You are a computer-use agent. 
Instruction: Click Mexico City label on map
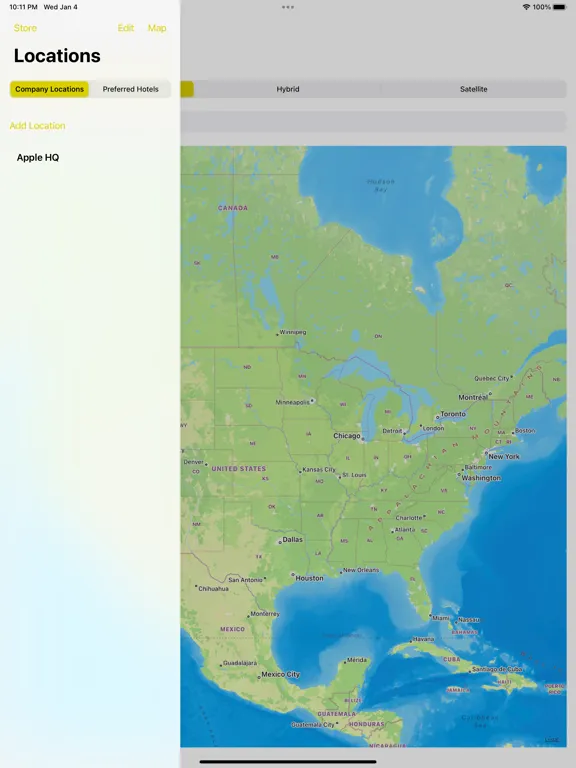click(x=280, y=674)
